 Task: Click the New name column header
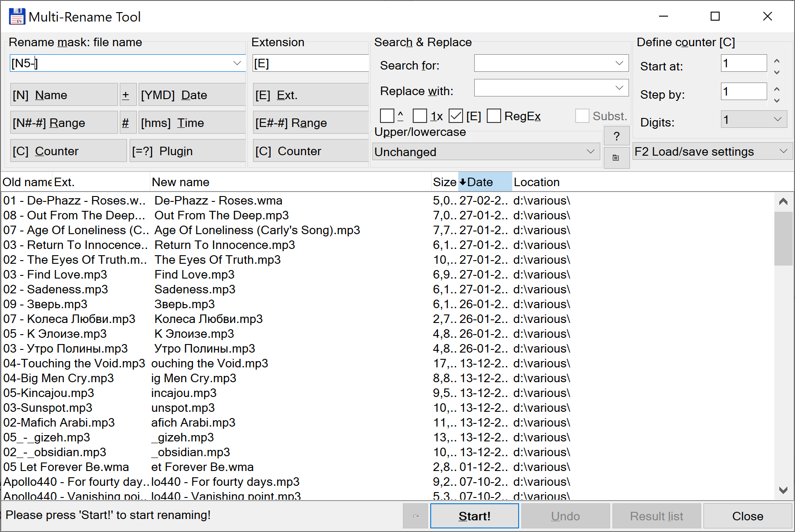291,182
